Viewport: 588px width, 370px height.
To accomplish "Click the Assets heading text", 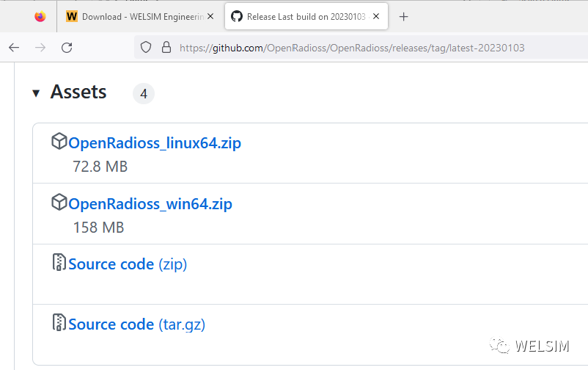I will point(78,92).
